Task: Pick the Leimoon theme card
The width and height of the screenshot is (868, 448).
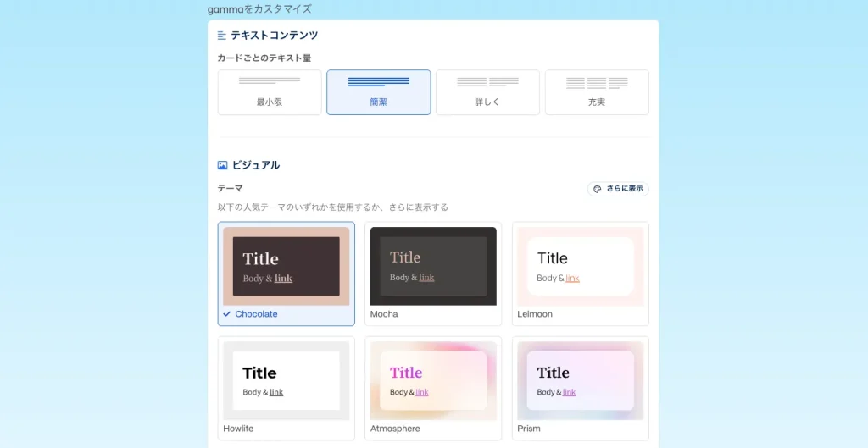Action: coord(580,274)
